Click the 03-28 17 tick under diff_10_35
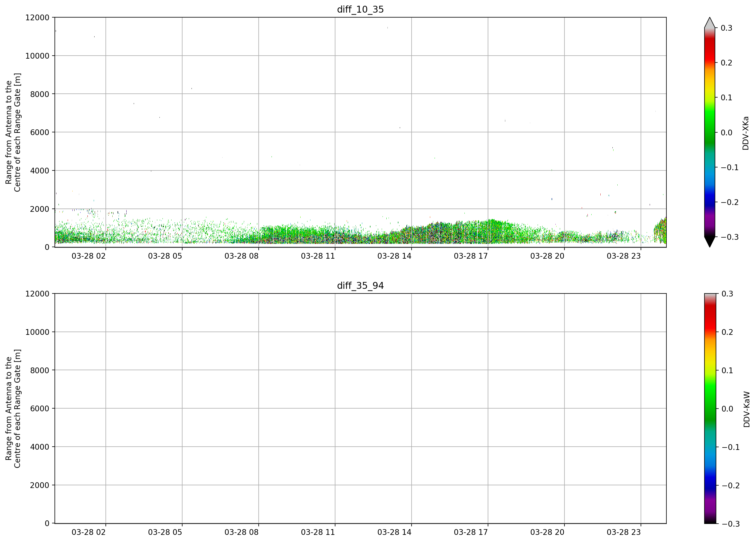Screen dimensions: 756x542 tap(471, 256)
